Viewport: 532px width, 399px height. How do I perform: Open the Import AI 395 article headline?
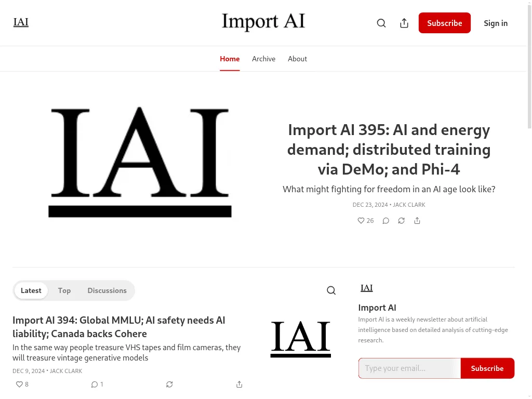click(389, 149)
